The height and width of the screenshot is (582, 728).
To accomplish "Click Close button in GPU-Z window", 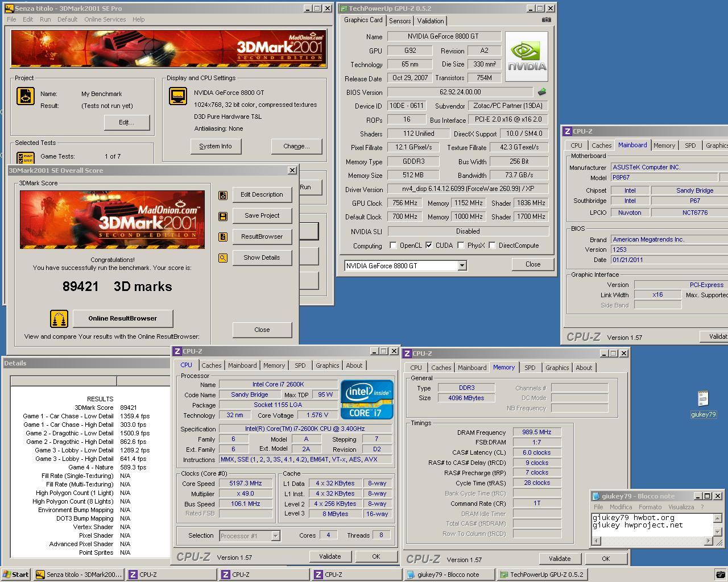I will (533, 264).
